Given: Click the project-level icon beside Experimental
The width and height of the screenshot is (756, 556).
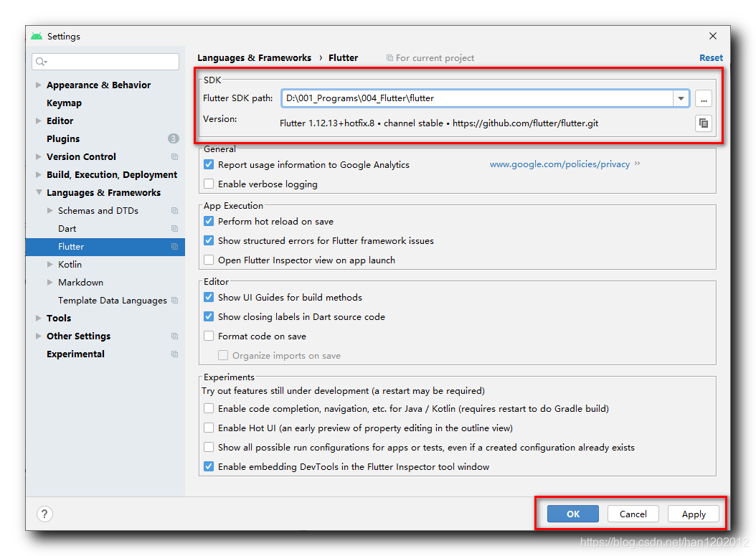Looking at the screenshot, I should 174,354.
